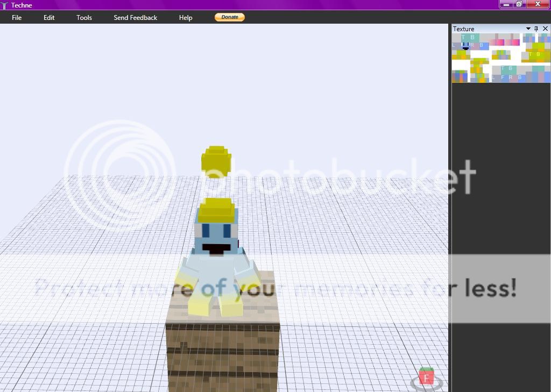Viewport: 551px width, 392px height.
Task: Close the Techne application window
Action: [x=538, y=4]
